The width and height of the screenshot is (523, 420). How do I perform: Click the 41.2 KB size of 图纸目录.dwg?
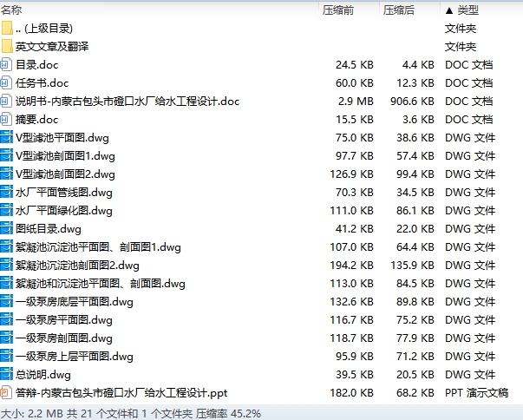click(x=355, y=228)
